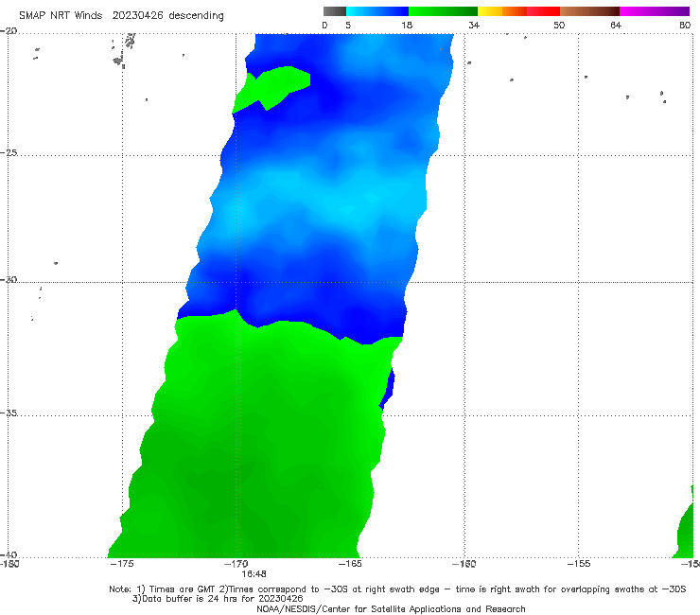Click the '18' color bar label
The height and width of the screenshot is (615, 700).
click(x=407, y=26)
